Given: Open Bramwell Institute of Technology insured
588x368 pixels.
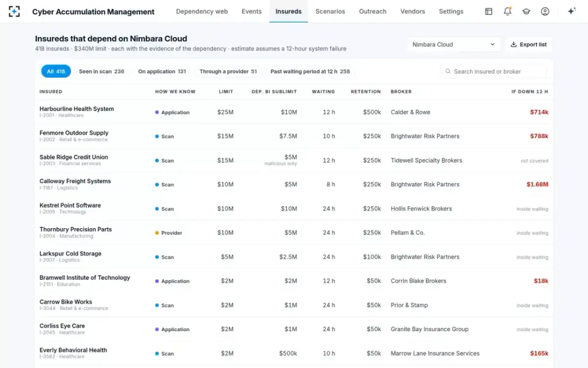Looking at the screenshot, I should (x=85, y=278).
